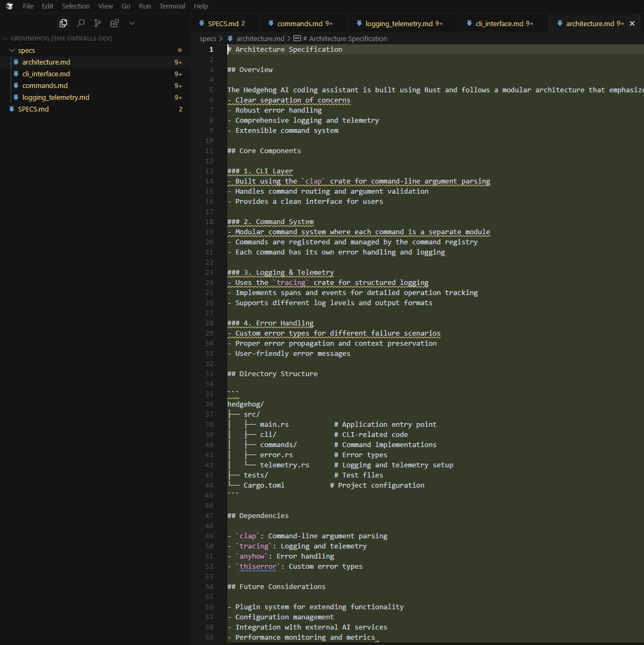This screenshot has height=645, width=644.
Task: Toggle the unsaved changes dot on the specs folder
Action: (180, 50)
